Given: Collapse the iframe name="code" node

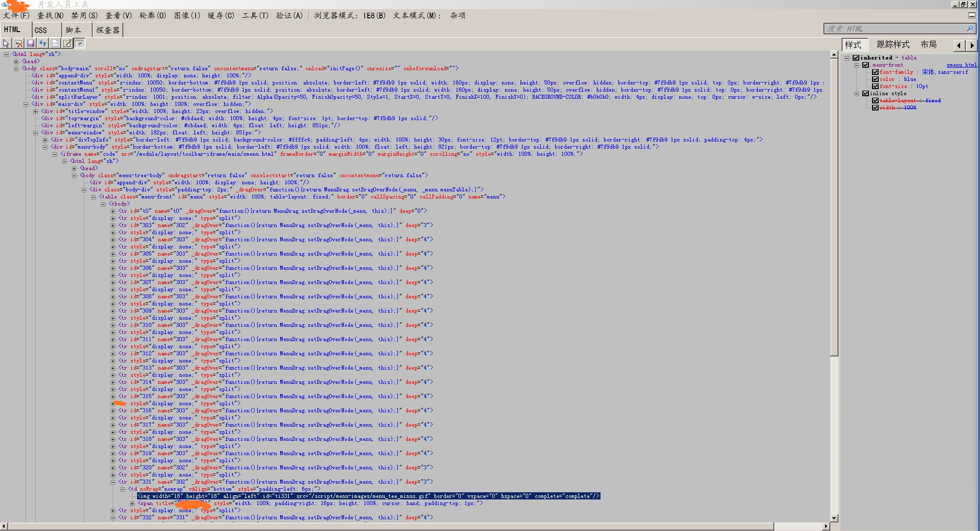Looking at the screenshot, I should (55, 154).
